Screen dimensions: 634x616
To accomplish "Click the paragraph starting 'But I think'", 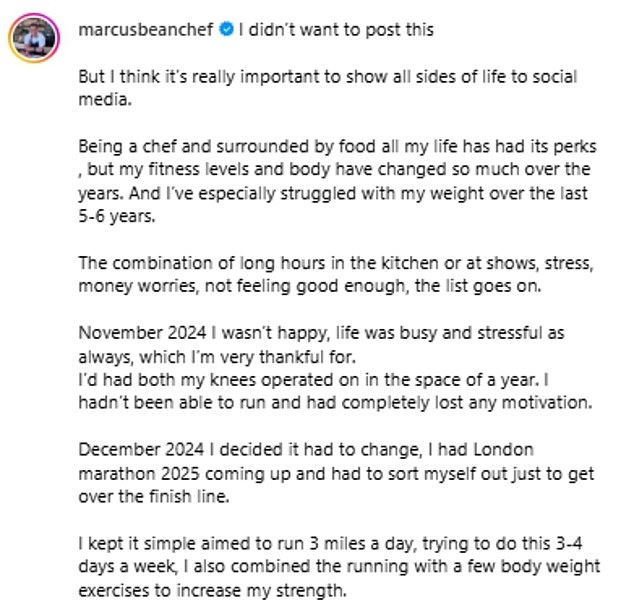I will [x=328, y=88].
